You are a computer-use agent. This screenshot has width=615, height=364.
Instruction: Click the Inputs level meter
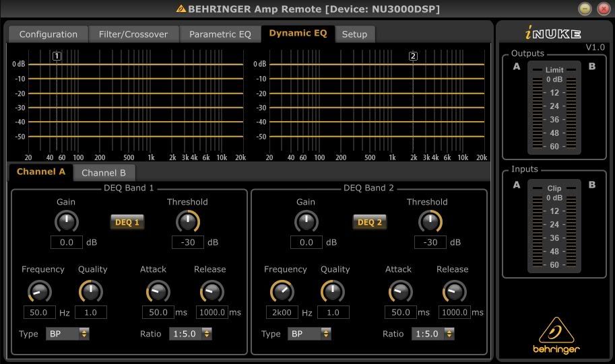click(554, 226)
